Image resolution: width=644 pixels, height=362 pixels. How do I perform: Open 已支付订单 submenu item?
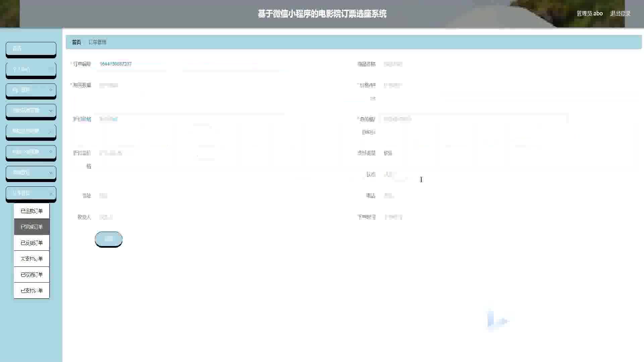click(x=32, y=290)
